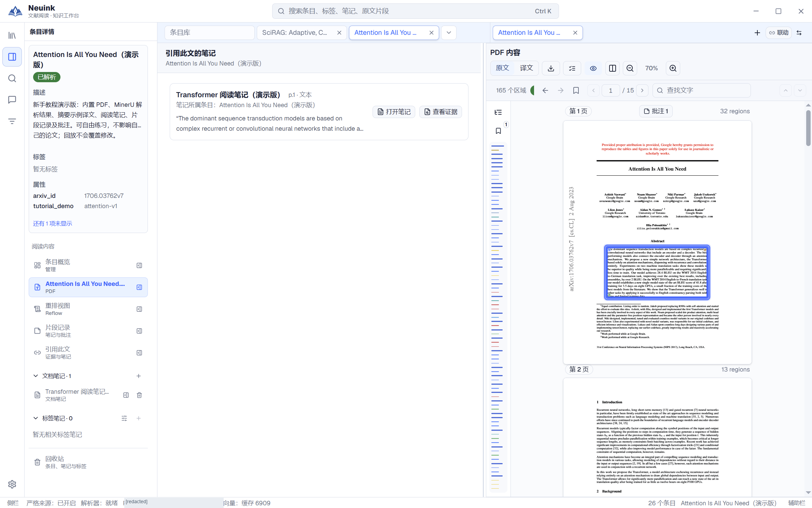Click the 查看证据 button

[440, 112]
